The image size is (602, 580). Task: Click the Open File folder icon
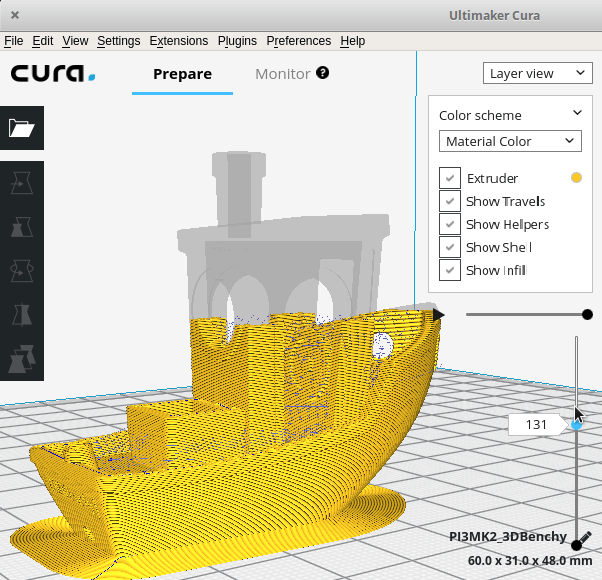pos(21,127)
